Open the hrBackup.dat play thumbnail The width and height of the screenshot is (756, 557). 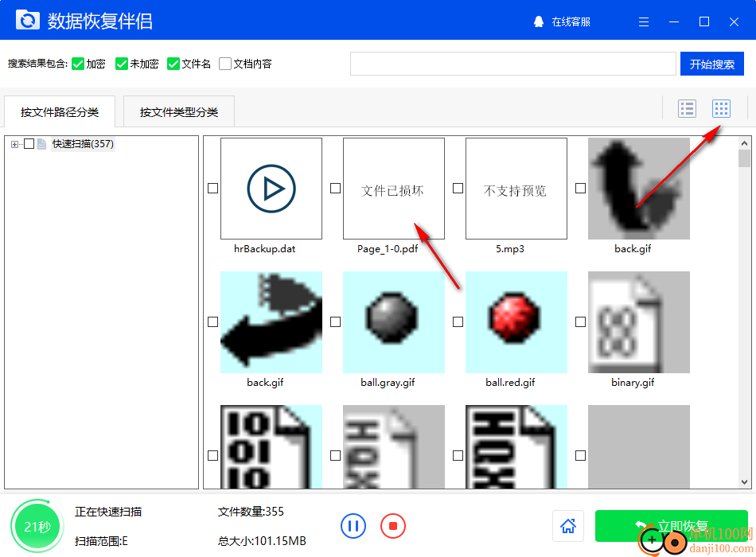click(271, 189)
